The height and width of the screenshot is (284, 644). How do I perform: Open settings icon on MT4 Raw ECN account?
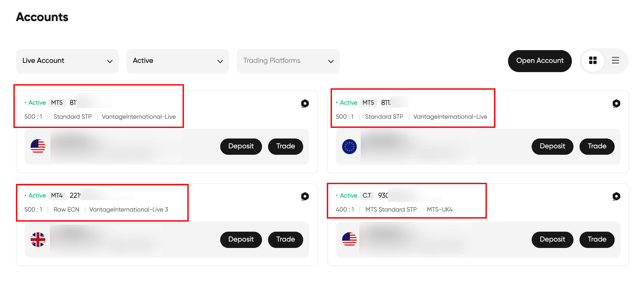click(x=305, y=196)
